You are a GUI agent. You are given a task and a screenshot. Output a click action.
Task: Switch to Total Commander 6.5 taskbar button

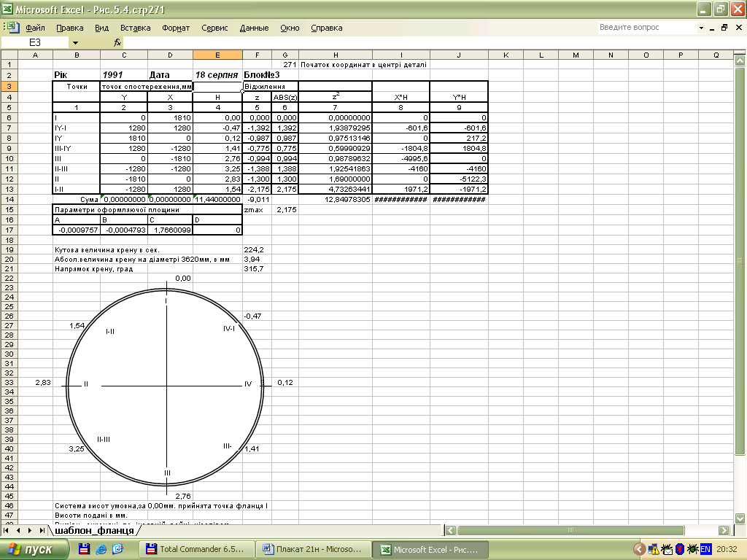click(196, 549)
